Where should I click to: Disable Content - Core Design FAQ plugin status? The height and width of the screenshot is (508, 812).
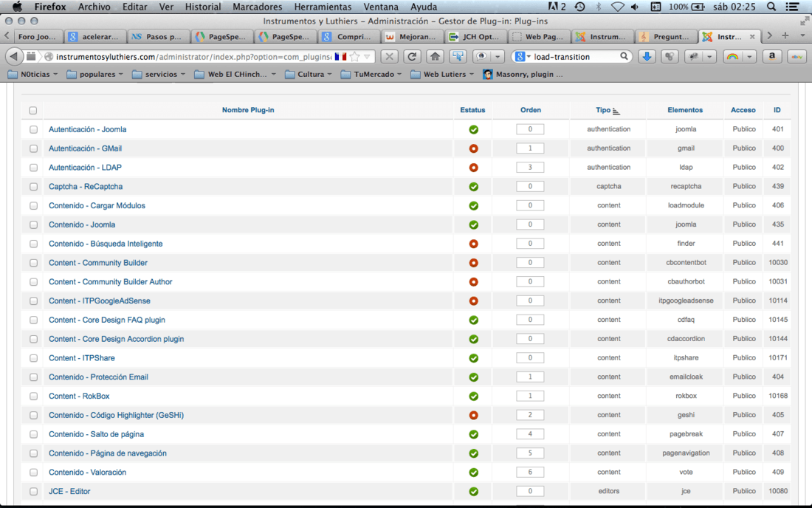(473, 320)
